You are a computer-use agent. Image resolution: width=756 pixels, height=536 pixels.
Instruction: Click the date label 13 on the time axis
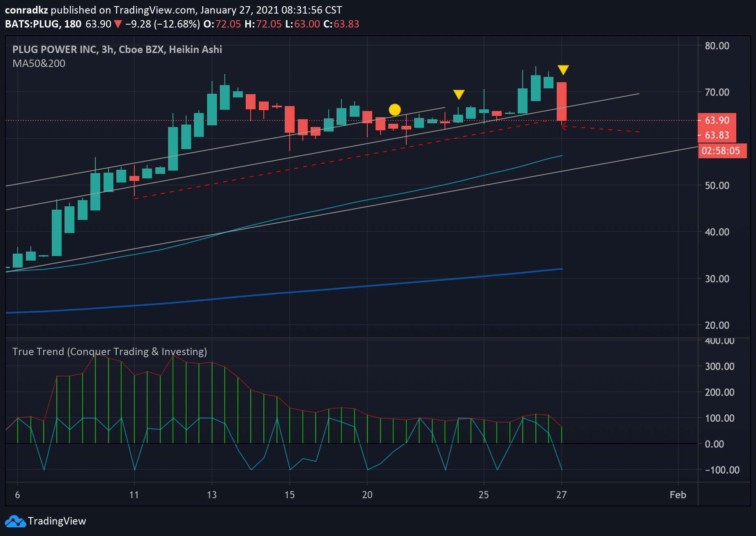pyautogui.click(x=212, y=495)
